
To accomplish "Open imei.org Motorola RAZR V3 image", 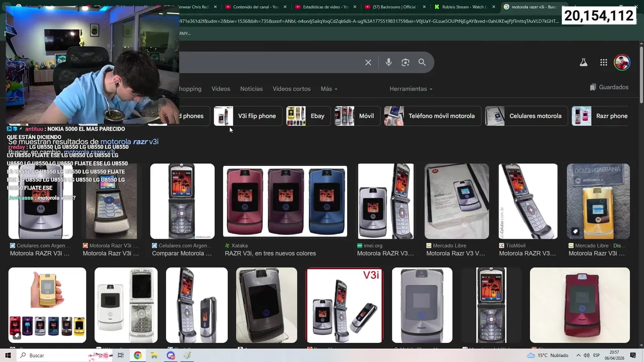I will (x=386, y=201).
